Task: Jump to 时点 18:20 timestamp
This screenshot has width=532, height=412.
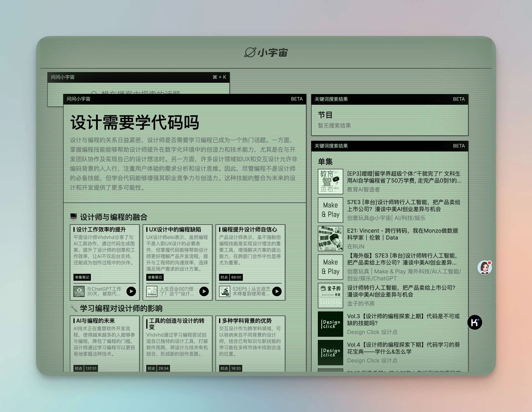Action: (230, 368)
